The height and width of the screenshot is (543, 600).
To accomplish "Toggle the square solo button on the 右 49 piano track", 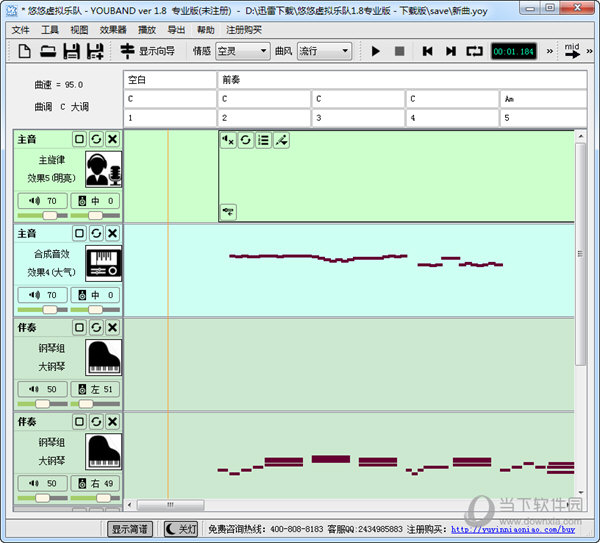I will tap(79, 421).
